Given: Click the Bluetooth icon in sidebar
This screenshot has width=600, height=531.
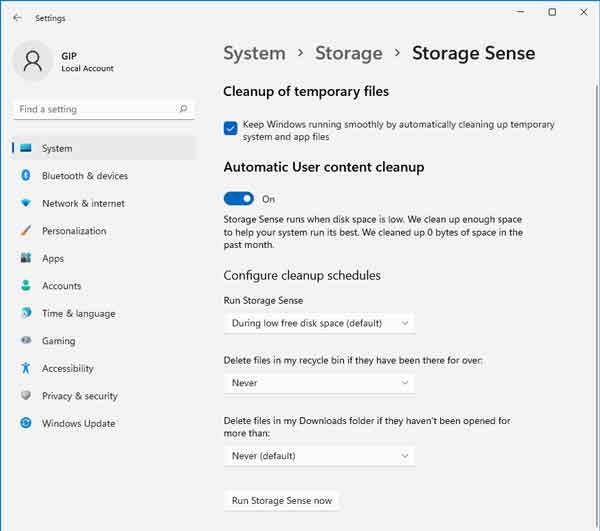Looking at the screenshot, I should [26, 176].
